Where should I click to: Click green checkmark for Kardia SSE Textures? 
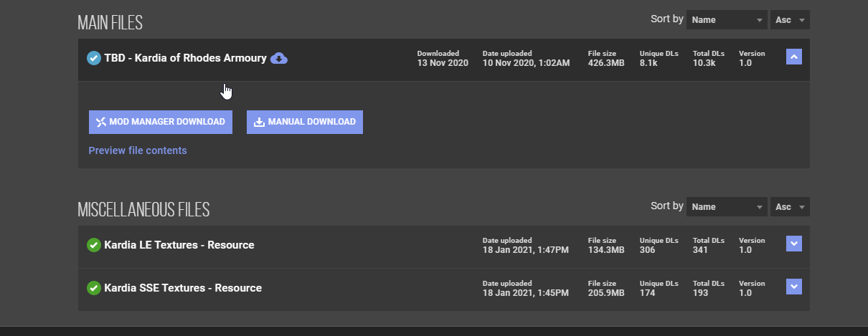(93, 288)
